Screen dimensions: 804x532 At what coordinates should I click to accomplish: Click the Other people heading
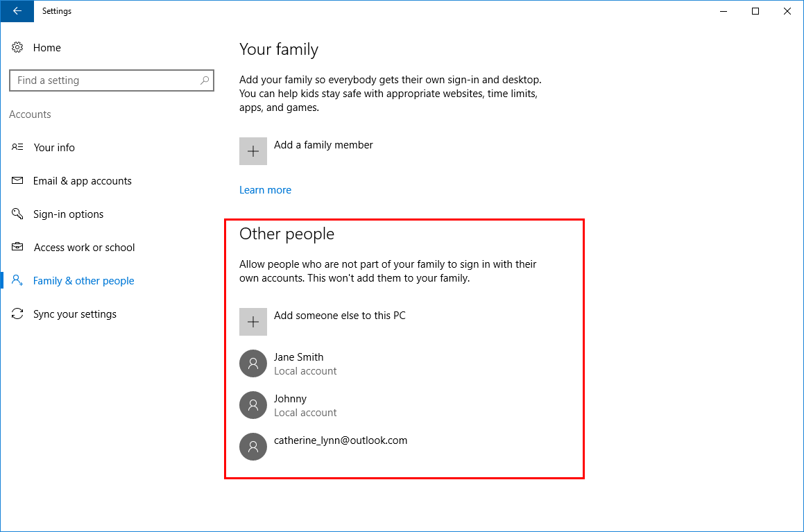(286, 234)
